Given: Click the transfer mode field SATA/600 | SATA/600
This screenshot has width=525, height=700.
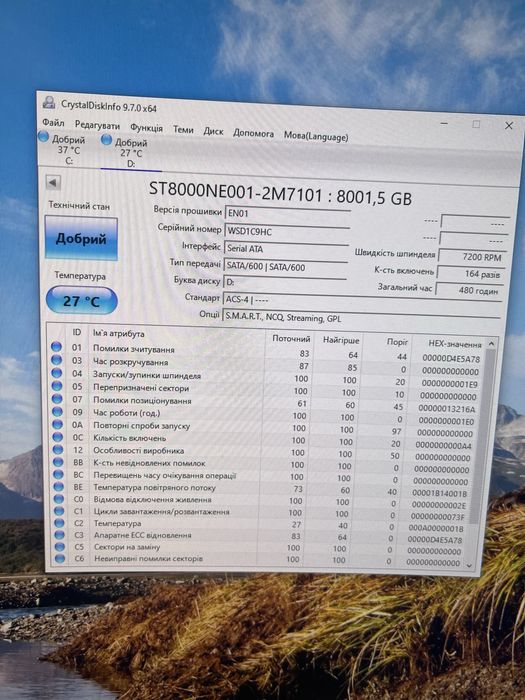Looking at the screenshot, I should click(285, 267).
